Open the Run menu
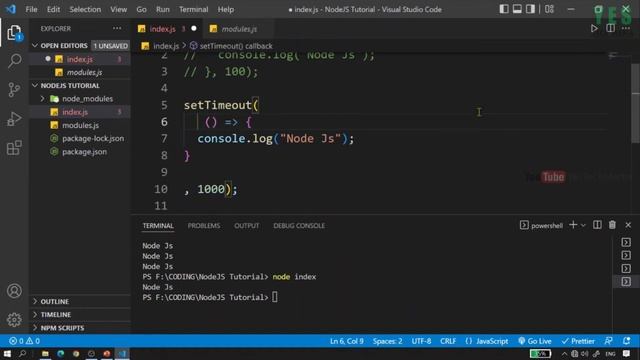Viewport: 640px width, 360px height. click(162, 9)
